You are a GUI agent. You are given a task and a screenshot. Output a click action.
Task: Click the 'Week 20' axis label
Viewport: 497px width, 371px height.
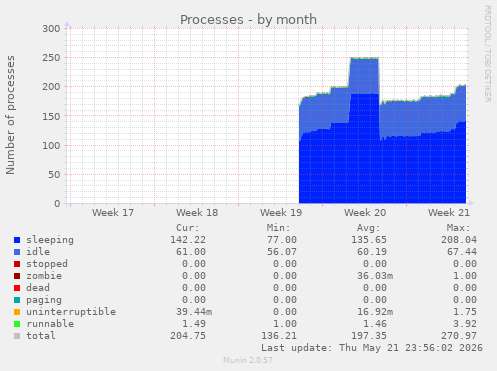pos(365,213)
